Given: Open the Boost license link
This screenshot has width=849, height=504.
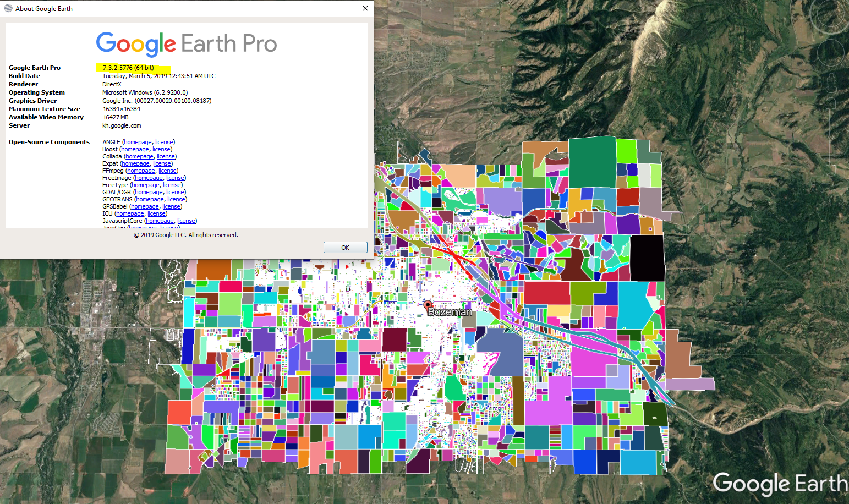Looking at the screenshot, I should coord(161,149).
